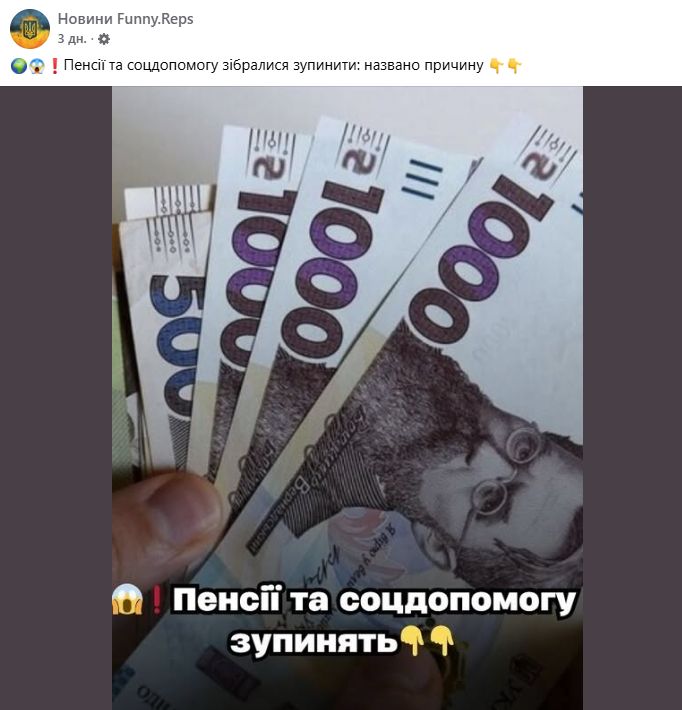Open the '3 дн.' post timestamp link

[72, 39]
